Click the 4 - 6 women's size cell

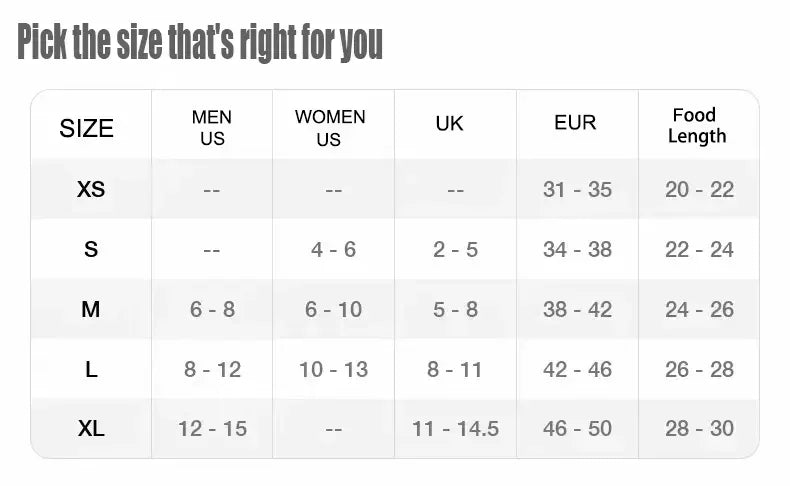coord(334,250)
